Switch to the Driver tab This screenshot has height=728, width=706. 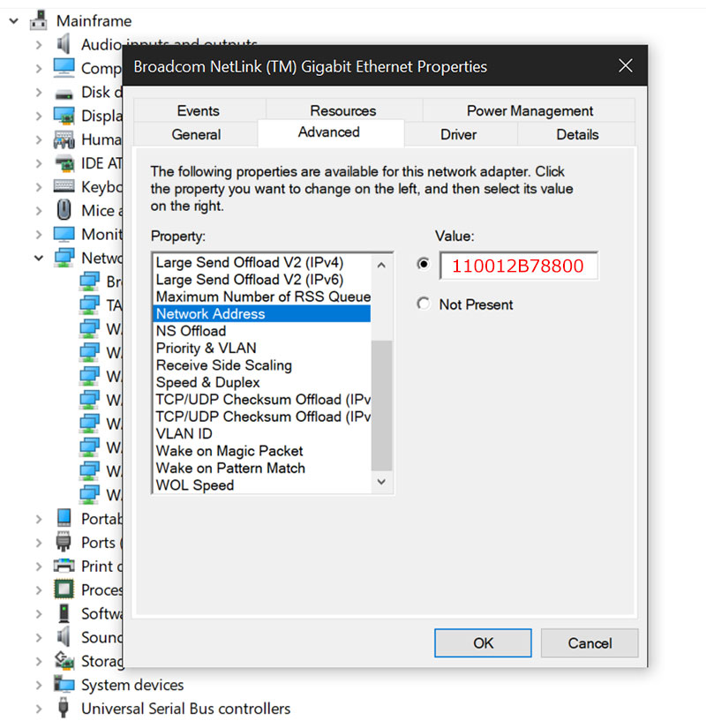[x=458, y=134]
